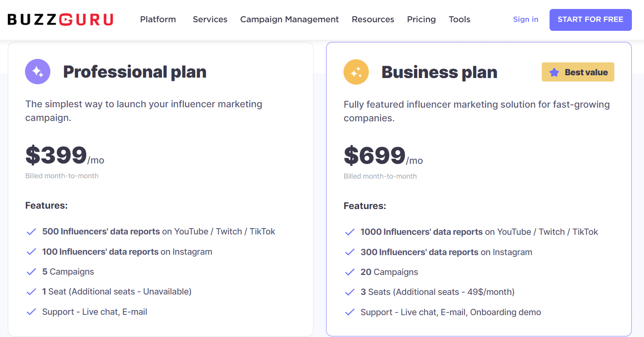Click '100 Influencers' data reports on Instagram' text

(x=127, y=252)
